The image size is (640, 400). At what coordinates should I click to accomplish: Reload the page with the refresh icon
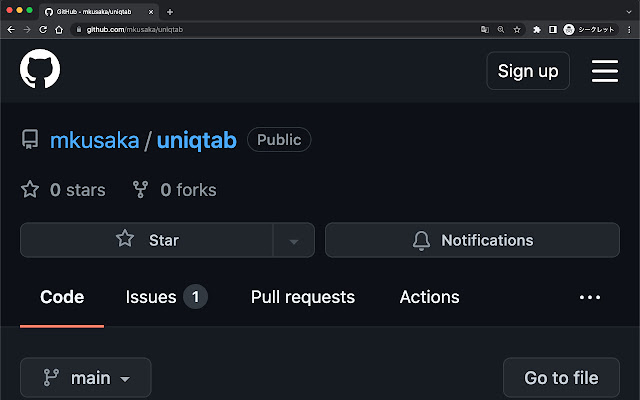[43, 29]
